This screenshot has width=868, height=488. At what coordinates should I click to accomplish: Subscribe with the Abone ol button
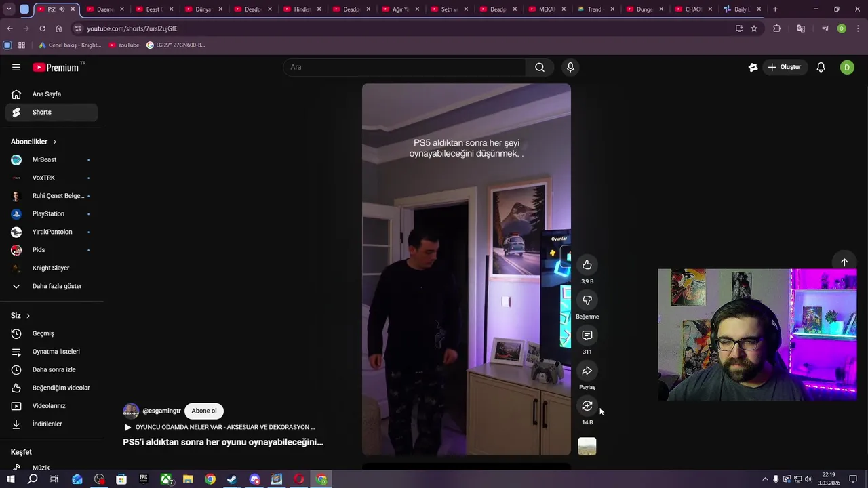pos(204,411)
